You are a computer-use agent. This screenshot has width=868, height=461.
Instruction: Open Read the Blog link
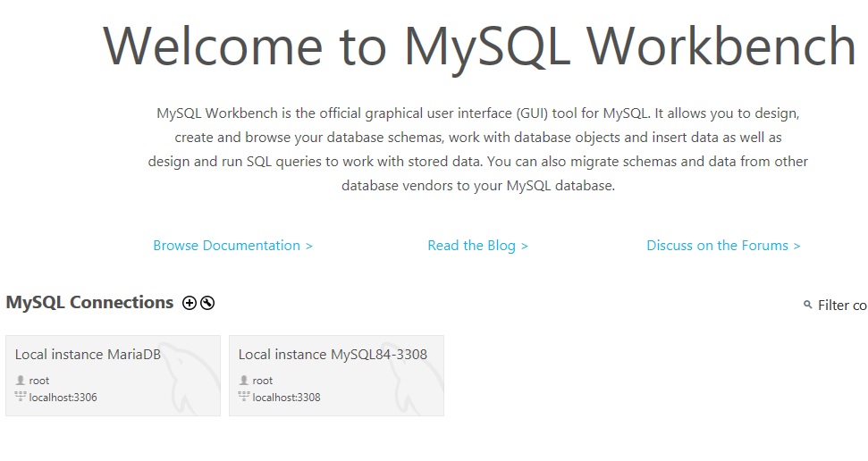pyautogui.click(x=477, y=245)
